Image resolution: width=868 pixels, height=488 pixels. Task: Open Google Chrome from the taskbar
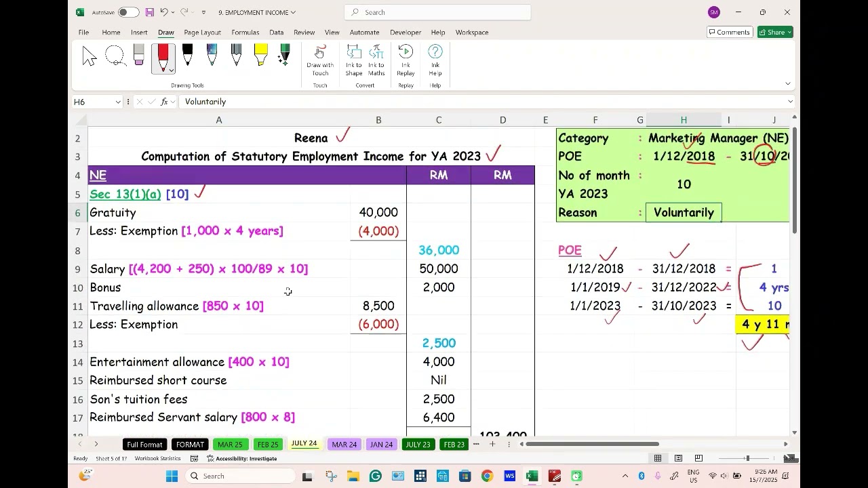[487, 476]
